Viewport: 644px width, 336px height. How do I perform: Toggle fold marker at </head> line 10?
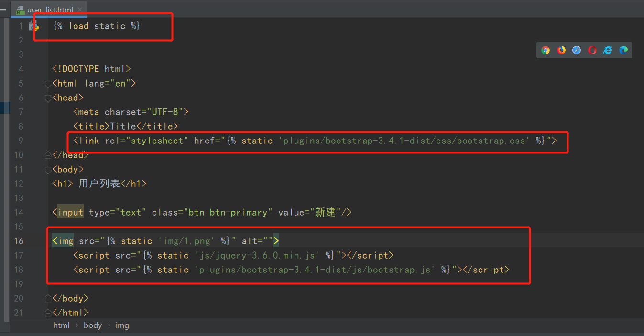tap(48, 155)
